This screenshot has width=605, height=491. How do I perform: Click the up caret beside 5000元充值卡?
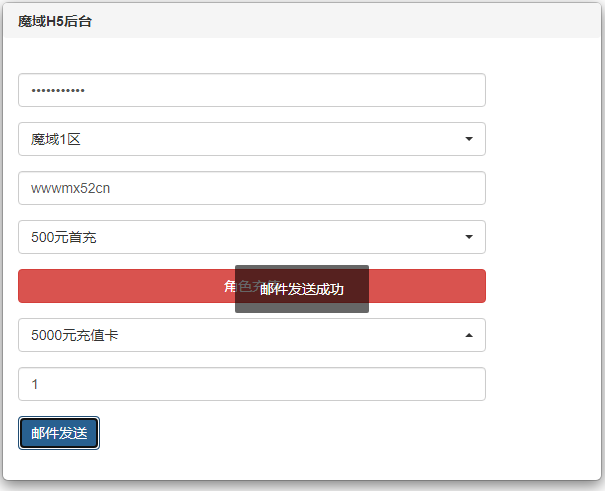tap(469, 335)
